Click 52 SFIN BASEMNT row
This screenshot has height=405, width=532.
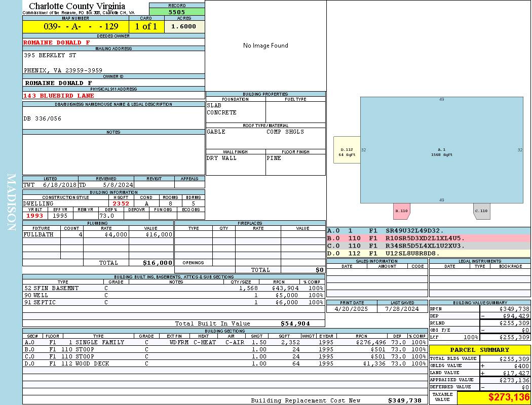173,289
